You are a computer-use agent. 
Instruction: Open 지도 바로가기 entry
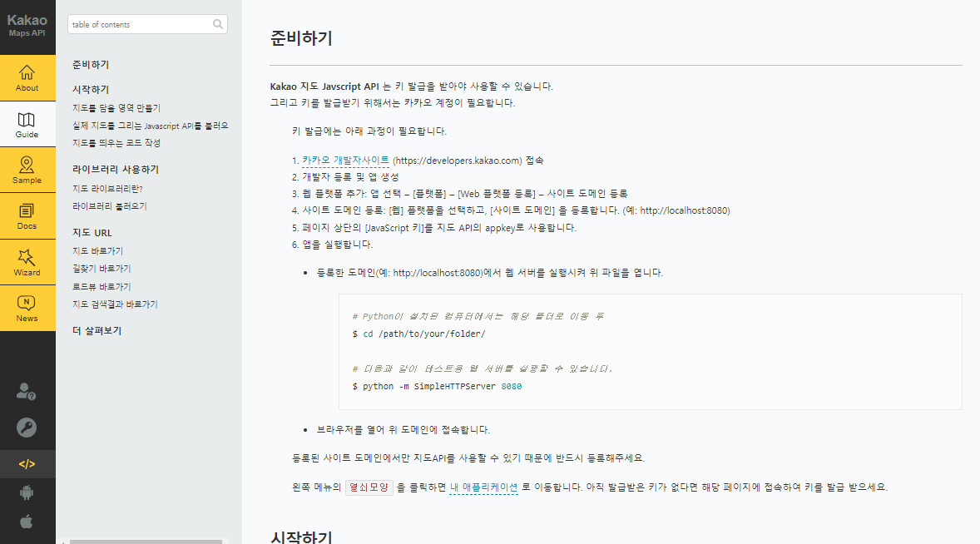coord(97,251)
